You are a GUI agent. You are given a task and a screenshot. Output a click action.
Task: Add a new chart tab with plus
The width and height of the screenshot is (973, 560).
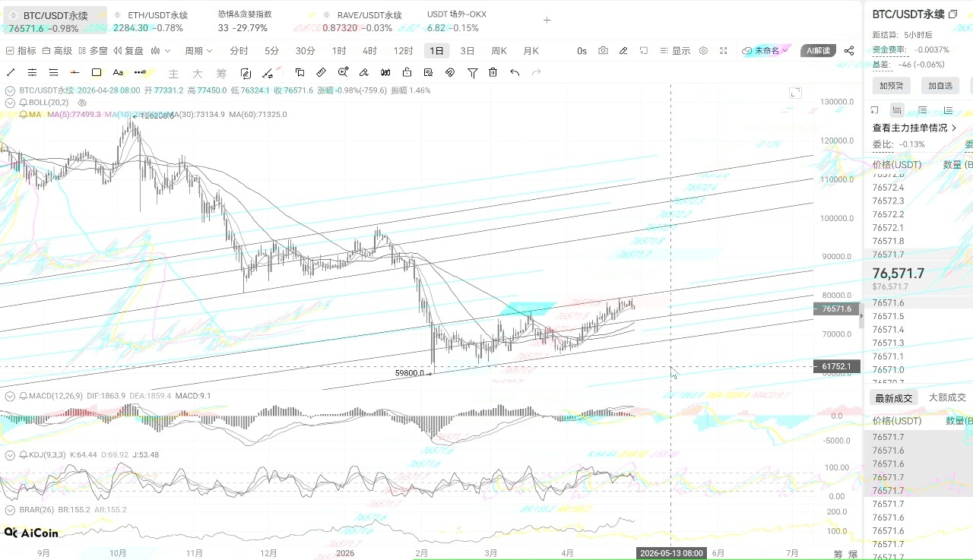(x=547, y=21)
